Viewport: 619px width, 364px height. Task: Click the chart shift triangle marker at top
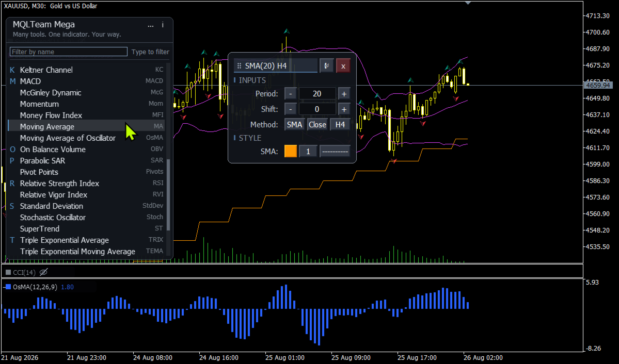[468, 3]
